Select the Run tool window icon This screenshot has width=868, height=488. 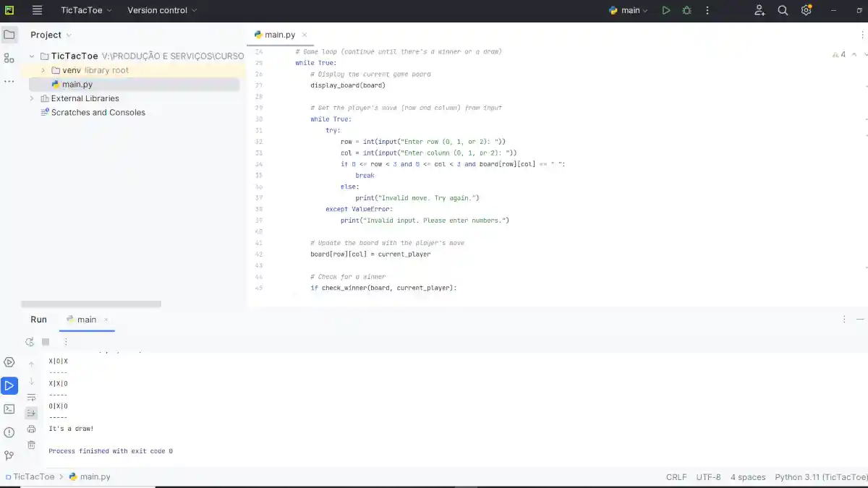[9, 385]
